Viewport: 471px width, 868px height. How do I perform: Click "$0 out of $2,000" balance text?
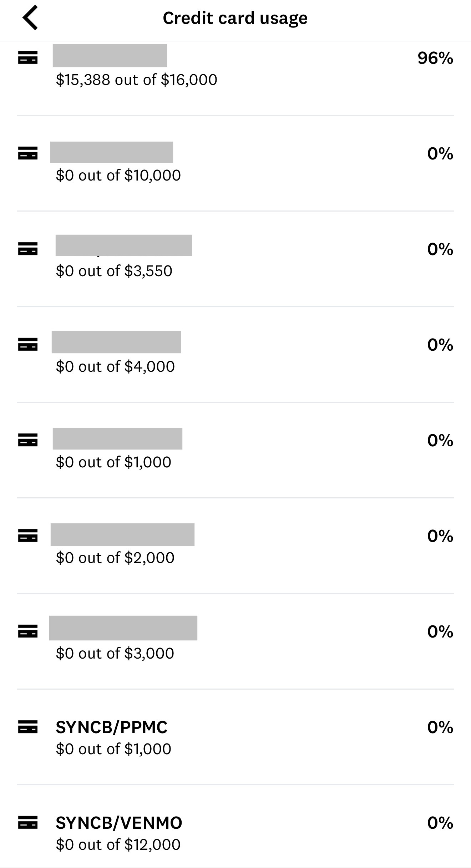[115, 558]
